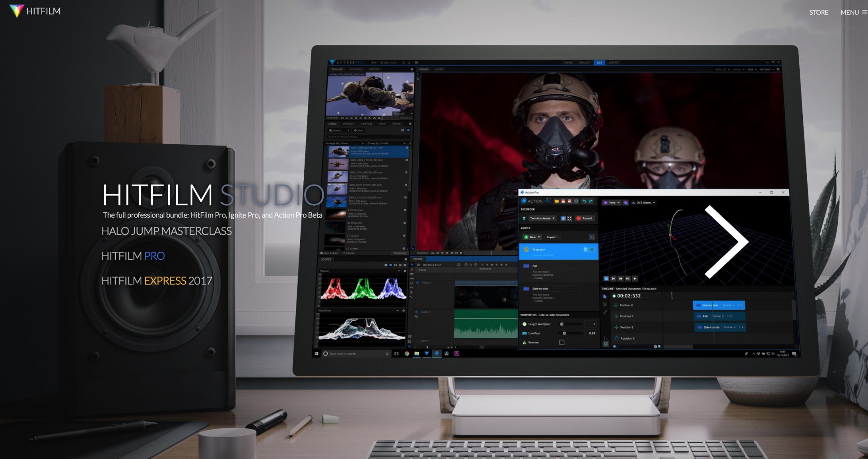Select the Position Y row in timeline
This screenshot has height=459, width=868.
[626, 317]
